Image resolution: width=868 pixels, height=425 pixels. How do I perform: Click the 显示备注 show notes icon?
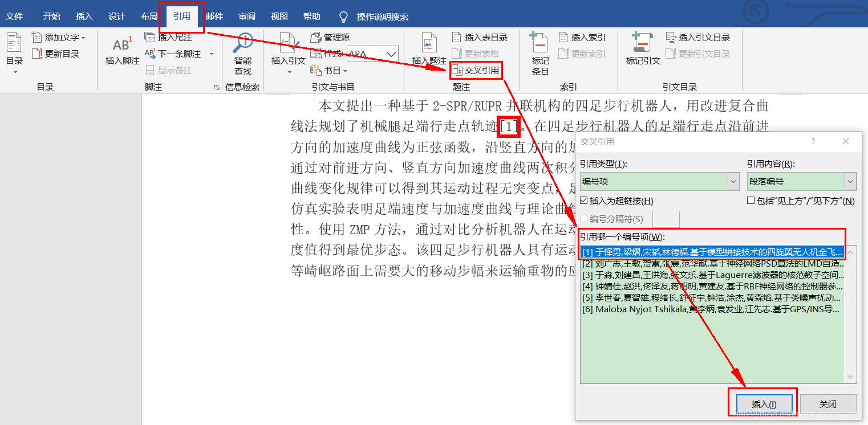point(150,70)
